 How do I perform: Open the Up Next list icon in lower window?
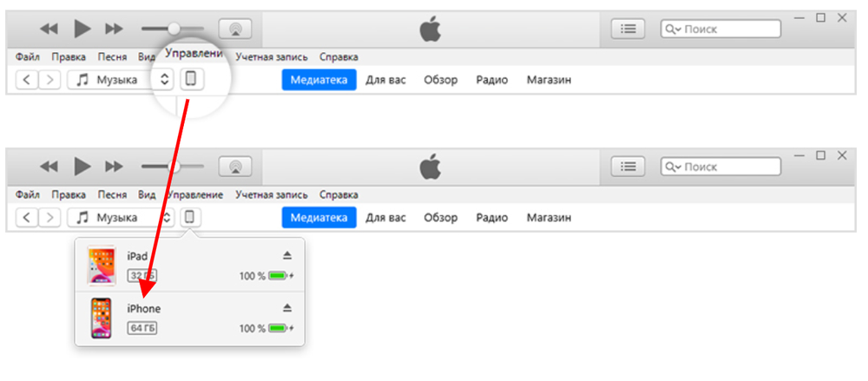(x=628, y=167)
